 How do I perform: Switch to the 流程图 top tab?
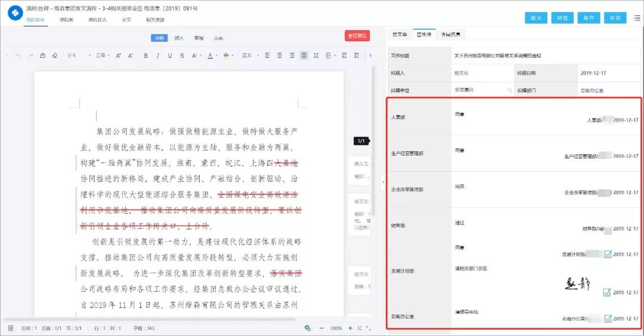(66, 20)
